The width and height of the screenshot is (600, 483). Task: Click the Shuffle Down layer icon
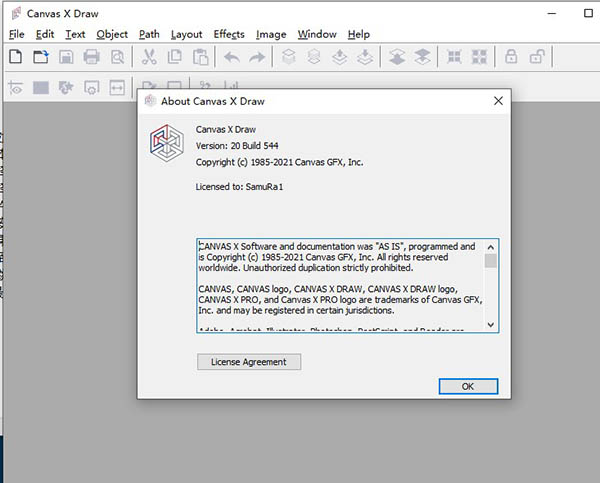point(365,57)
